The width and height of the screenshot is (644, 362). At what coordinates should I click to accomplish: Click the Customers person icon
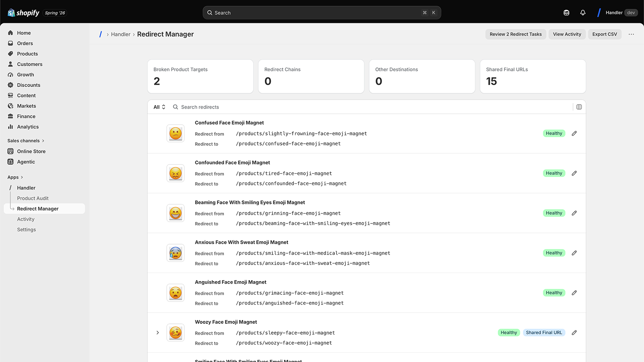10,64
